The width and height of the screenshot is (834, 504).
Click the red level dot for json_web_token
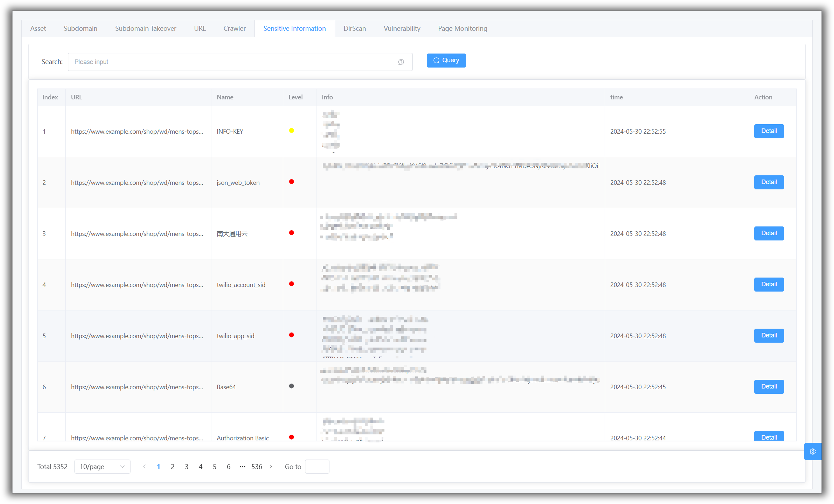pyautogui.click(x=291, y=182)
